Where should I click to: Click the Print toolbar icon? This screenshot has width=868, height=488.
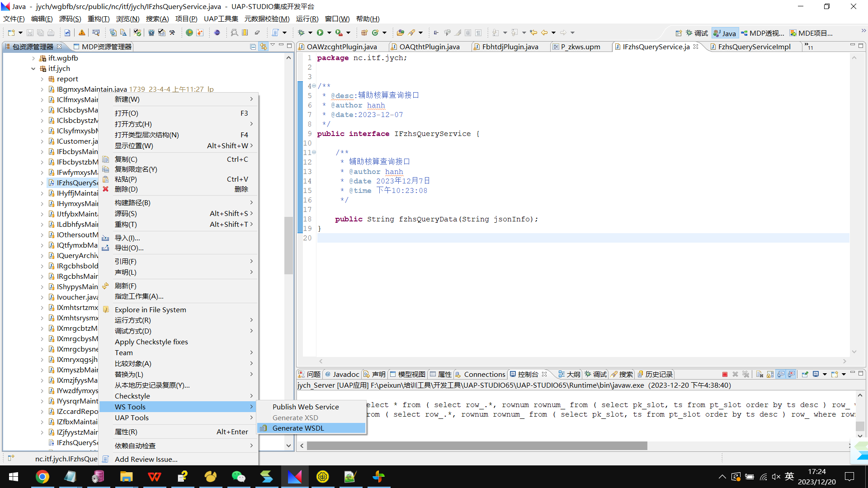tap(51, 33)
